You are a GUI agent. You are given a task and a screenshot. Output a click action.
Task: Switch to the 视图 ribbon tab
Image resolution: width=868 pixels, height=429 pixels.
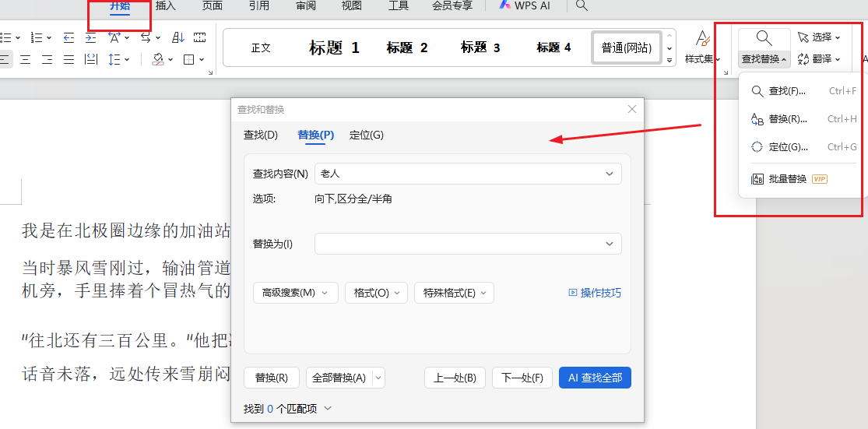pos(352,6)
